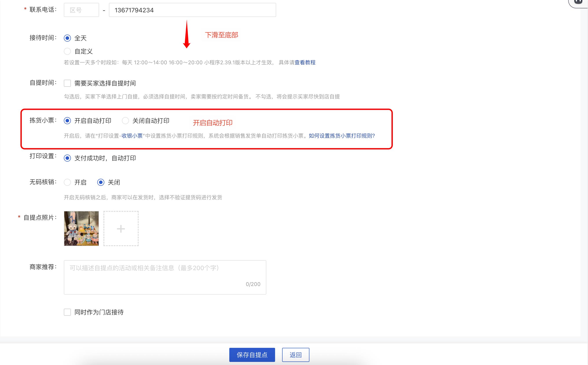Image resolution: width=588 pixels, height=365 pixels.
Task: Click the phone number input field
Action: pyautogui.click(x=192, y=10)
